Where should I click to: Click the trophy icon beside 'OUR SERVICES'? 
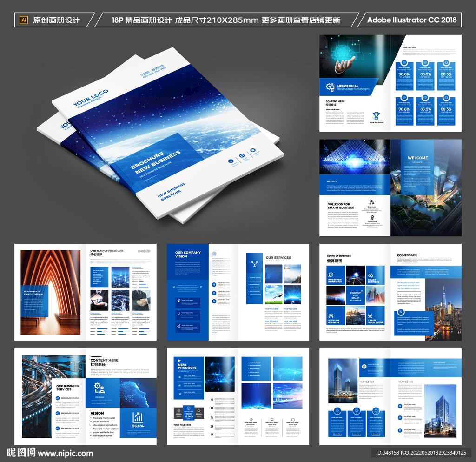pyautogui.click(x=254, y=264)
